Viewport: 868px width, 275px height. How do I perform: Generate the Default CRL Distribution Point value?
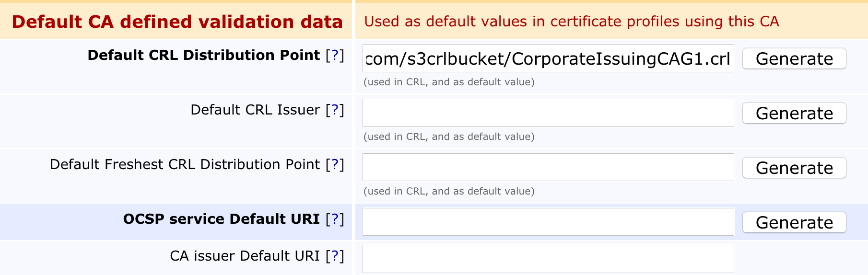[794, 59]
